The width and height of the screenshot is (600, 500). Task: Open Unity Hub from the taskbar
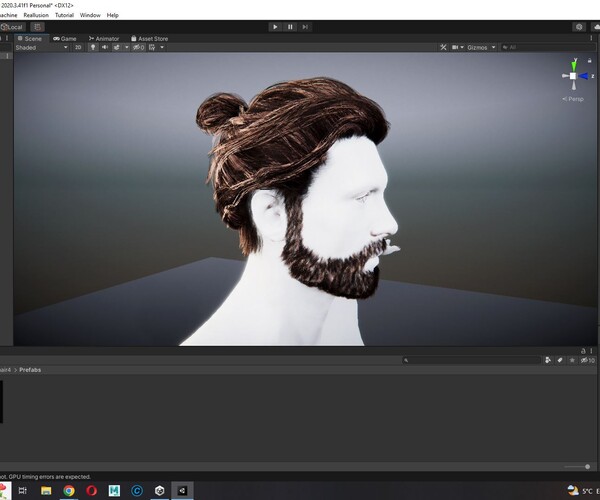pyautogui.click(x=160, y=490)
